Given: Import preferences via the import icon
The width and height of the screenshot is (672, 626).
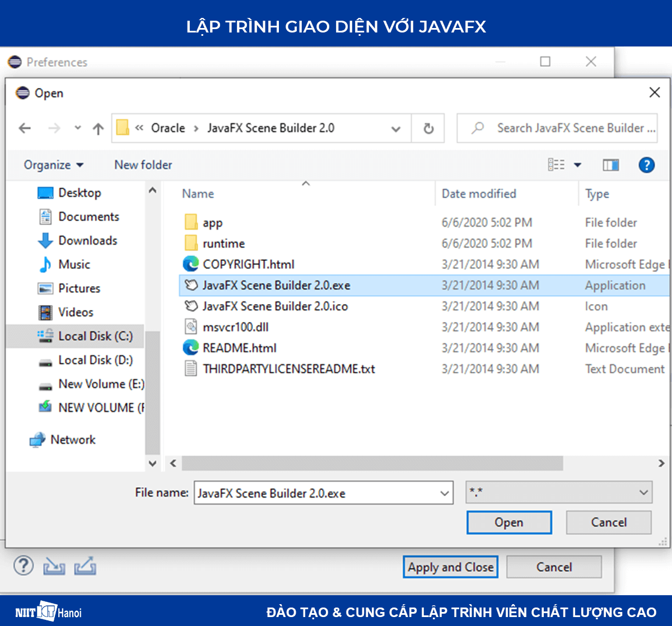Looking at the screenshot, I should 53,567.
